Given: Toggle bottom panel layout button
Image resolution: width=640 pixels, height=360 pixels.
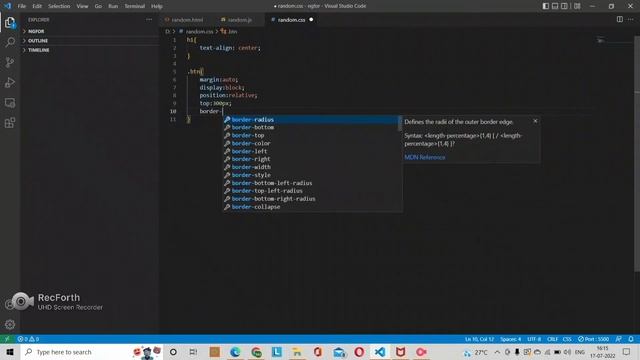Looking at the screenshot, I should tap(555, 6).
